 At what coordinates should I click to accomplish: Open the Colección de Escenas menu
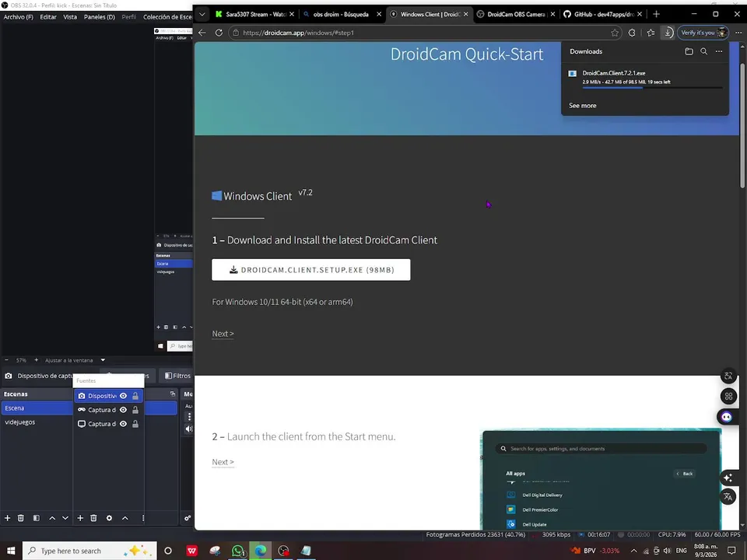tap(167, 16)
